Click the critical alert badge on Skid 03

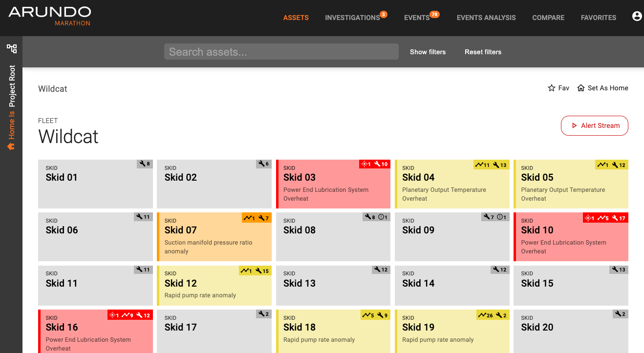[365, 164]
